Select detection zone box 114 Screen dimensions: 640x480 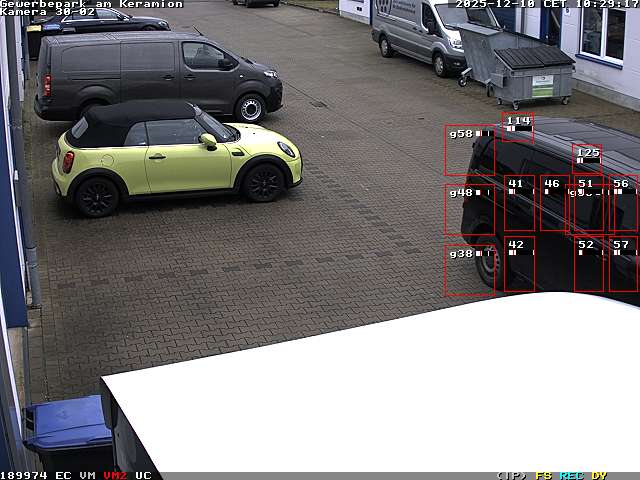(x=517, y=127)
